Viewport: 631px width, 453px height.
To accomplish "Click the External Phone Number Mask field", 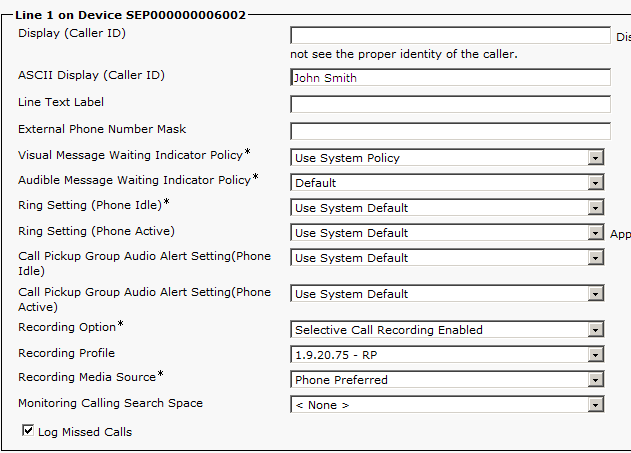I will point(450,131).
